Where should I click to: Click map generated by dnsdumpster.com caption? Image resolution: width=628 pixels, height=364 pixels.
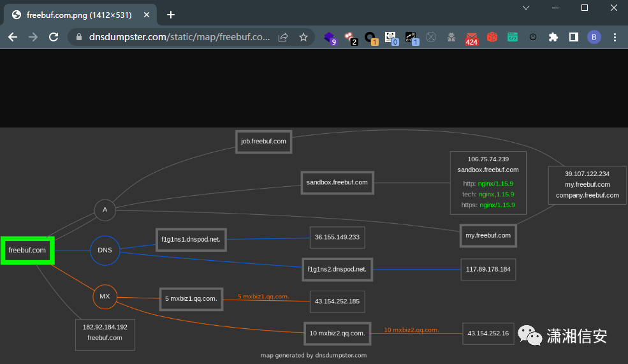314,355
